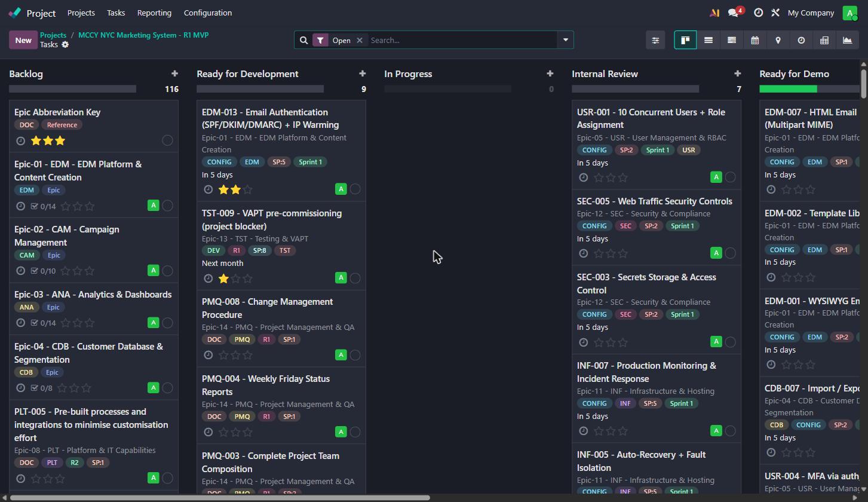
Task: Click the vertical scrollbar on the right
Action: tap(863, 84)
